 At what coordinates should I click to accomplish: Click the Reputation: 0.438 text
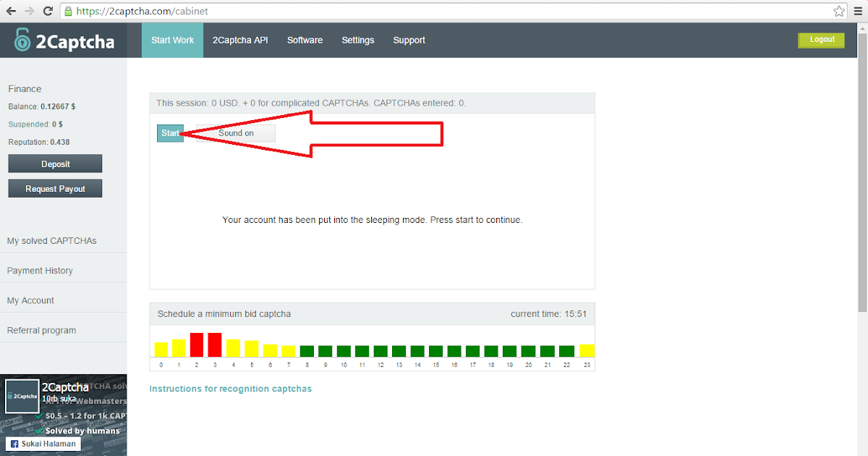pyautogui.click(x=39, y=142)
